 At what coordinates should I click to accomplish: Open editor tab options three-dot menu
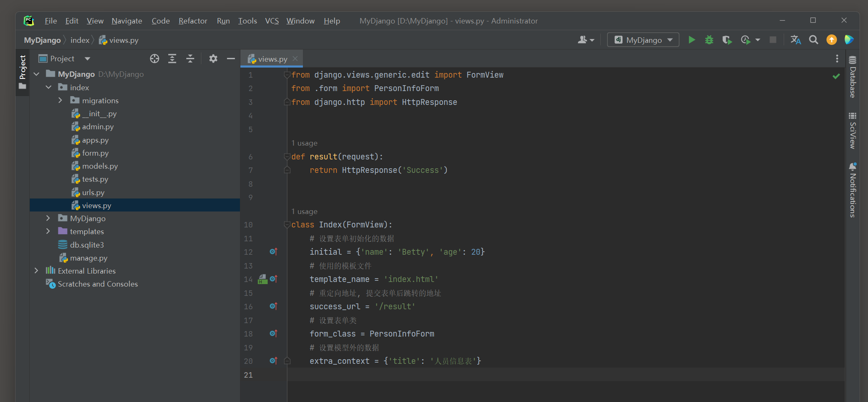pos(837,59)
